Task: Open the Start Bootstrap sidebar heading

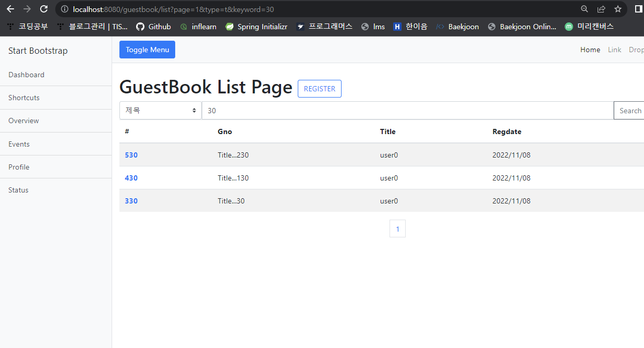Action: (x=38, y=51)
